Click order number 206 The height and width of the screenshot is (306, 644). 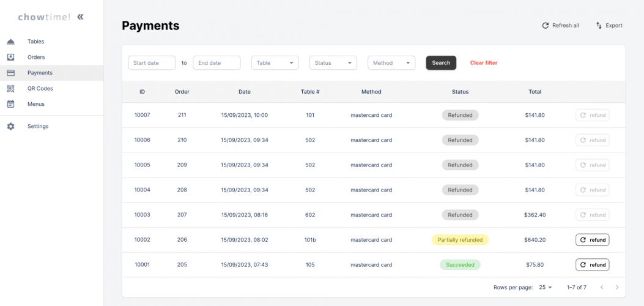tap(182, 240)
